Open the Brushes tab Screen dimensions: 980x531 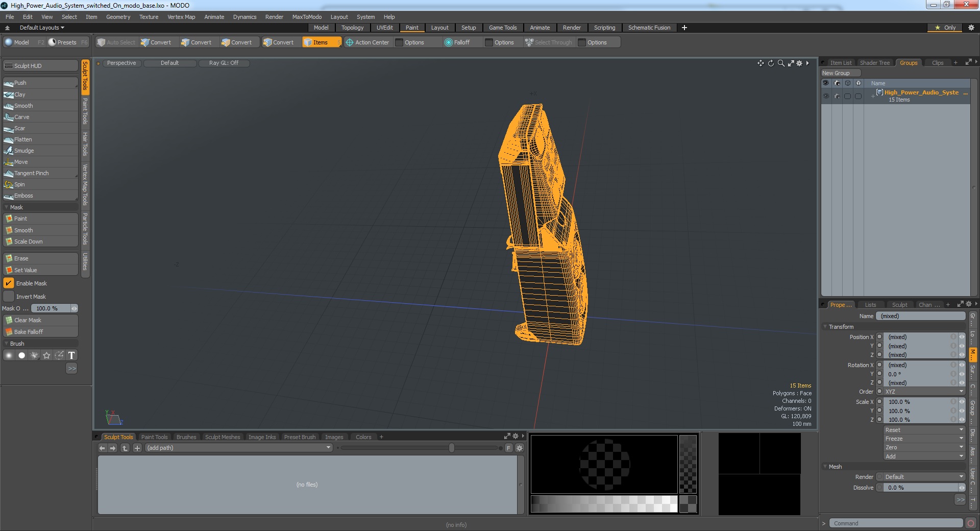[x=186, y=437]
